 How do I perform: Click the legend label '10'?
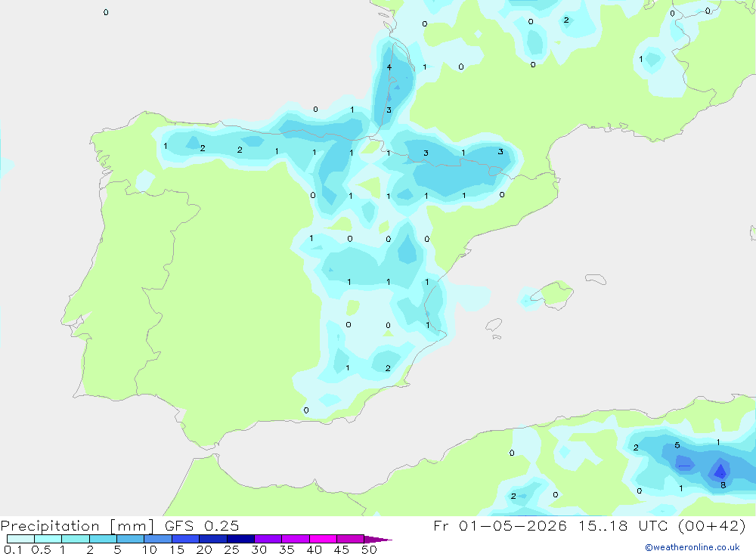point(150,549)
